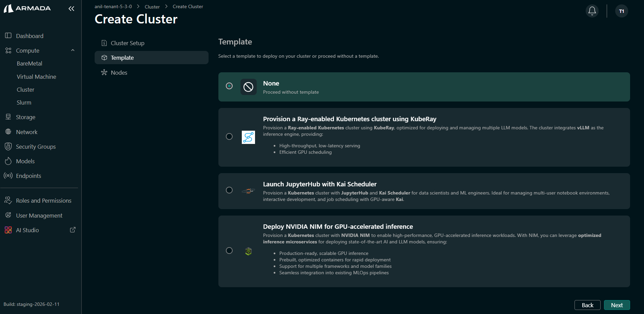The image size is (644, 314).
Task: Select the KubeRay template icon
Action: click(248, 137)
